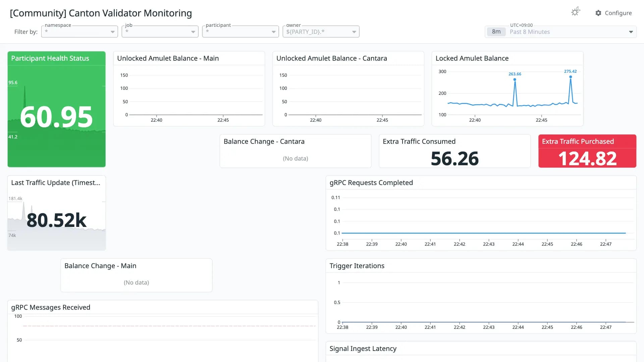This screenshot has height=362, width=644.
Task: Click the Extra Traffic Purchased value 124.82
Action: pyautogui.click(x=587, y=159)
